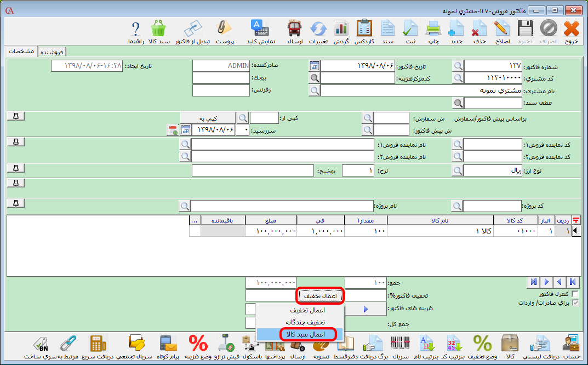The image size is (588, 365).
Task: Choose تخفیف چندگانه in the popup menu
Action: click(x=300, y=322)
